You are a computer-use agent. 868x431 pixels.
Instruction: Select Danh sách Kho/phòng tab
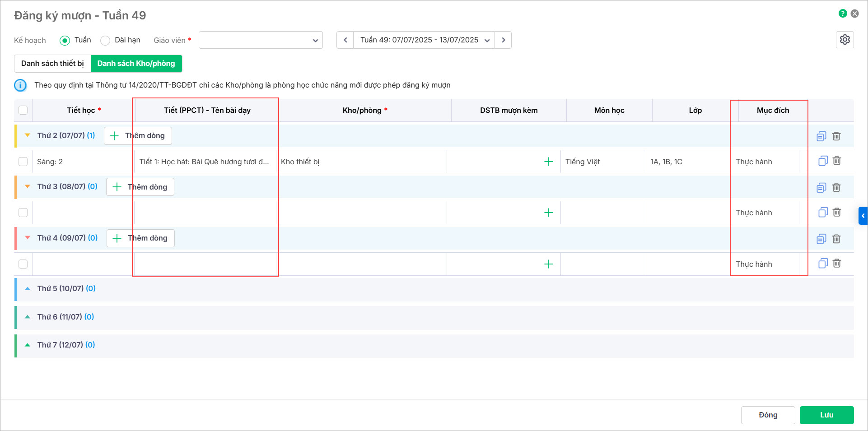coord(136,64)
